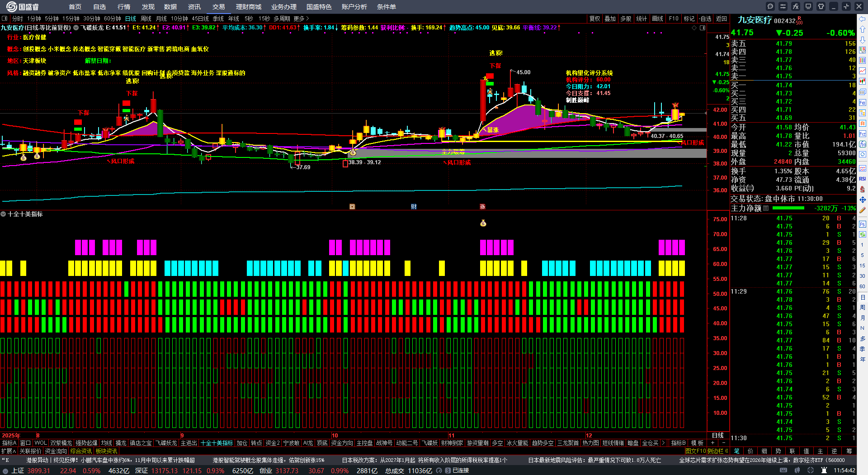Click the screen layout icon in title bar
Image resolution: width=868 pixels, height=475 pixels.
pyautogui.click(x=808, y=6)
